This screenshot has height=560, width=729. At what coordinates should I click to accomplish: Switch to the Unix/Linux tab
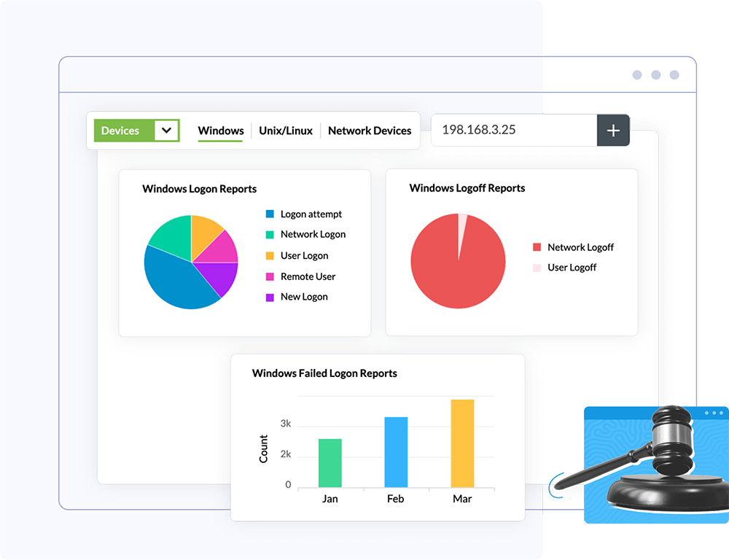pyautogui.click(x=286, y=131)
